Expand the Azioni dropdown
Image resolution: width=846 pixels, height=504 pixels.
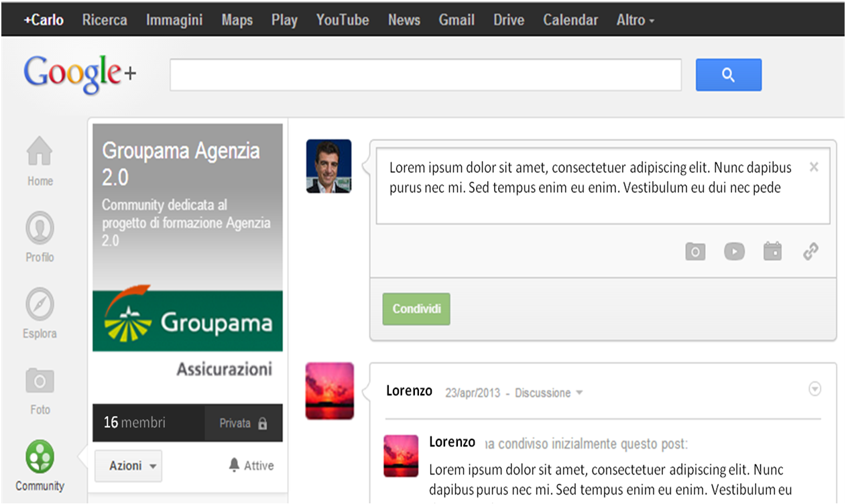point(128,466)
